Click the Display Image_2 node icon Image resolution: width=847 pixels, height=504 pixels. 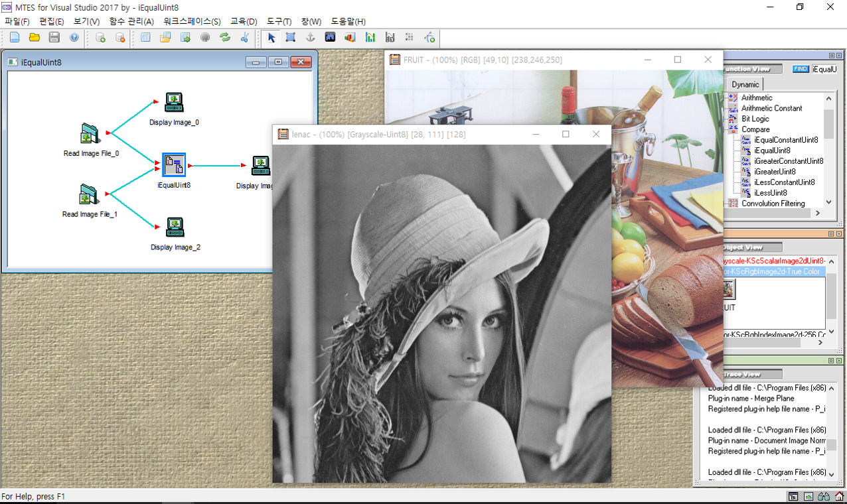(175, 227)
